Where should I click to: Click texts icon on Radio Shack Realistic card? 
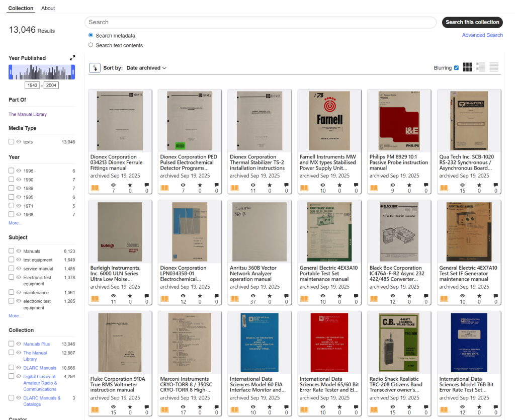374,409
